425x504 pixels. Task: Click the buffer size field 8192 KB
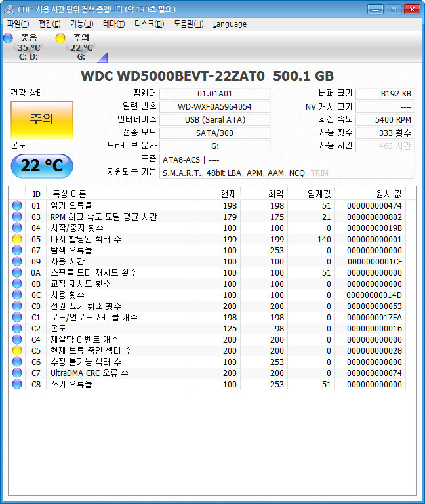(385, 94)
